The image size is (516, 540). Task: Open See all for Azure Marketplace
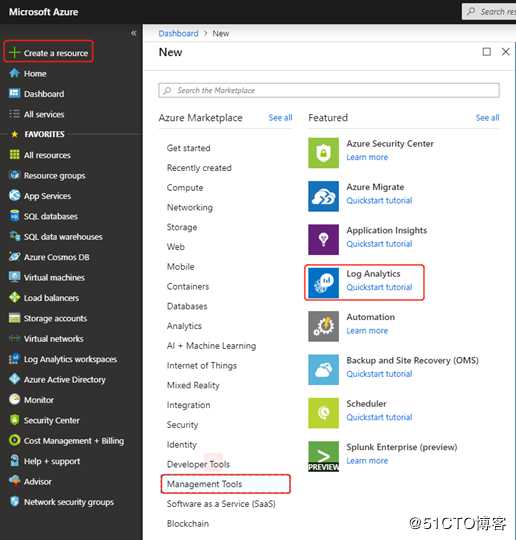click(280, 117)
